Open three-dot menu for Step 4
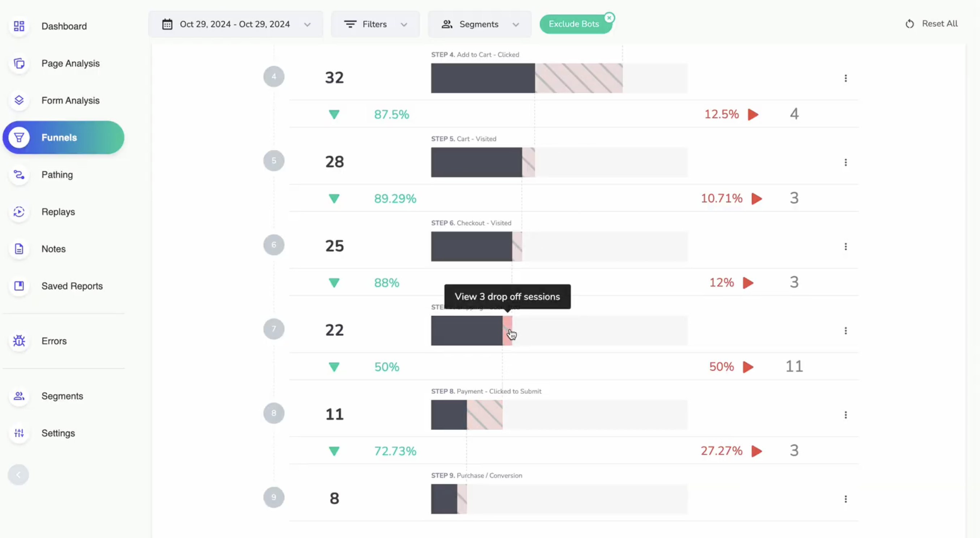This screenshot has width=980, height=538. click(845, 78)
